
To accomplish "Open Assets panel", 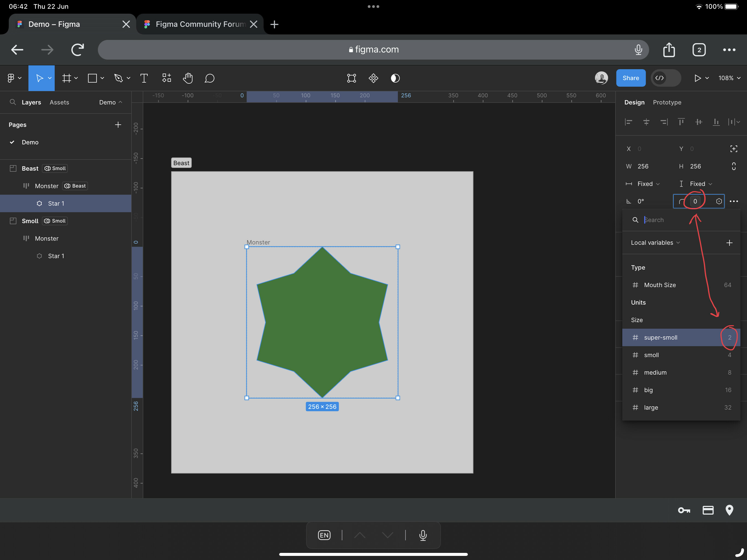I will click(59, 102).
